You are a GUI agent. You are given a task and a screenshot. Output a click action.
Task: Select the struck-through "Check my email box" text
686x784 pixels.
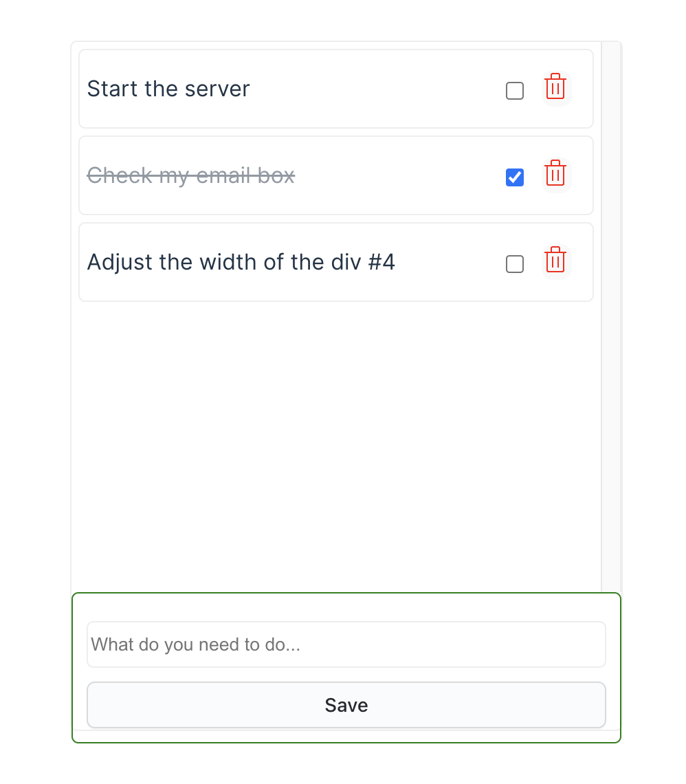pos(191,175)
